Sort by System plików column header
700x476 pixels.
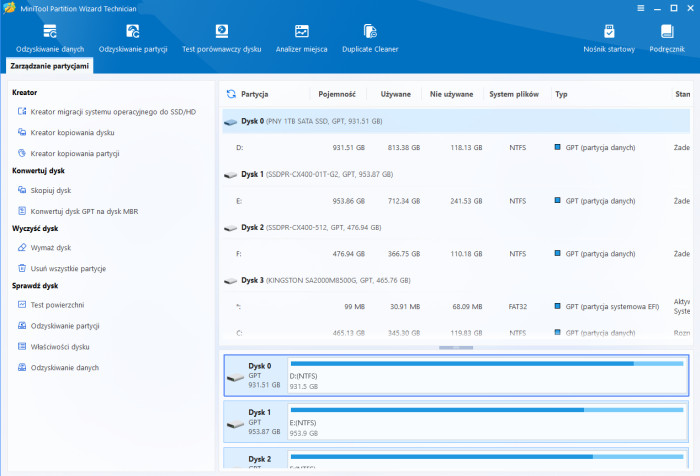[x=514, y=94]
